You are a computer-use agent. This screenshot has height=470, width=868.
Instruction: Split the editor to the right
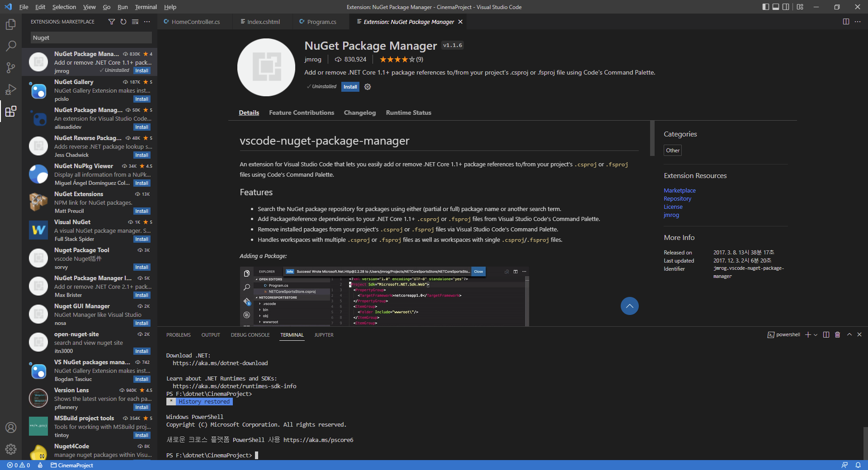(846, 22)
